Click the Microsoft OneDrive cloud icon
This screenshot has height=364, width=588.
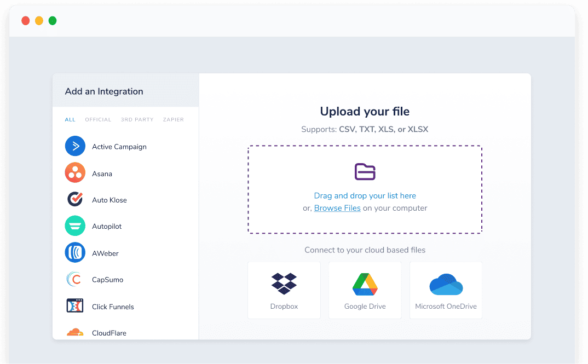pos(446,284)
